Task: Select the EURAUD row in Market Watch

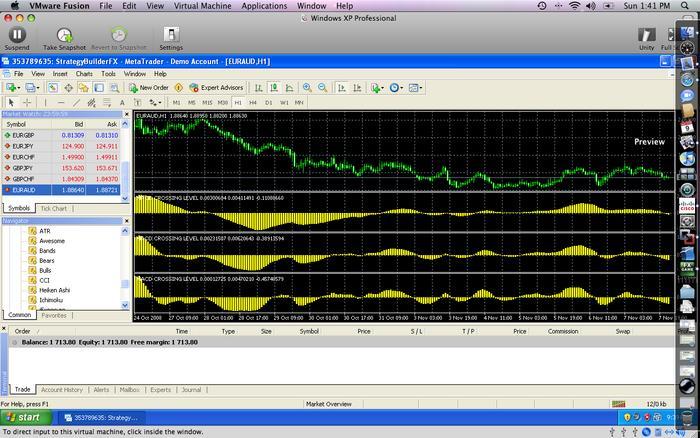Action: (x=61, y=190)
